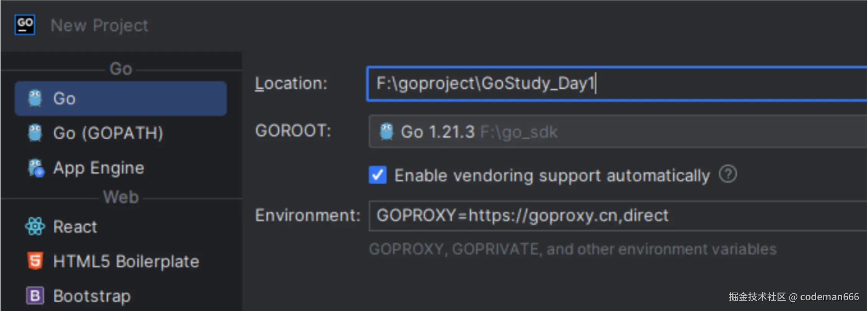The height and width of the screenshot is (311, 868).
Task: Click the Go gopher icon in sidebar
Action: [35, 99]
